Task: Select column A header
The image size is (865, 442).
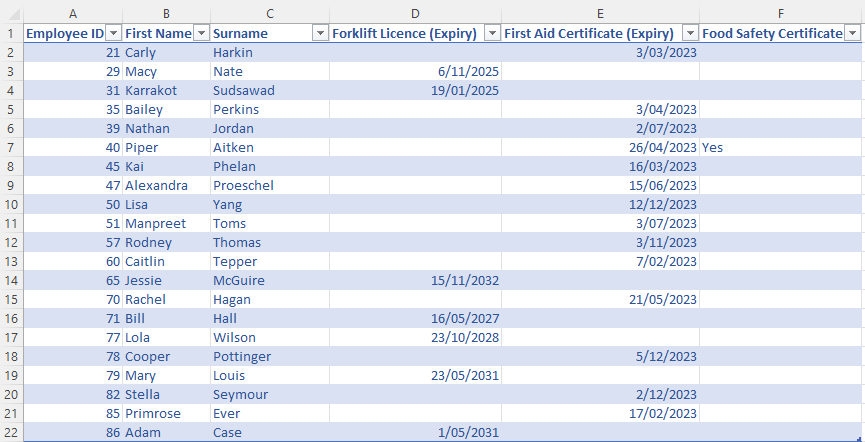Action: 73,12
